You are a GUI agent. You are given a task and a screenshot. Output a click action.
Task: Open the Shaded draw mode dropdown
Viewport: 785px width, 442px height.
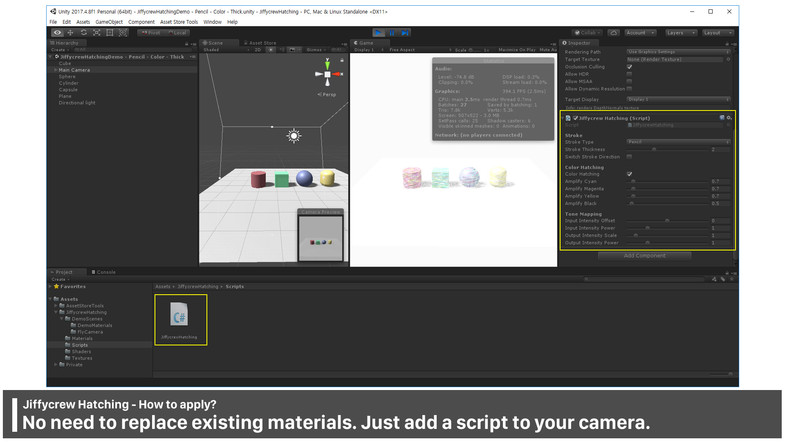[226, 50]
